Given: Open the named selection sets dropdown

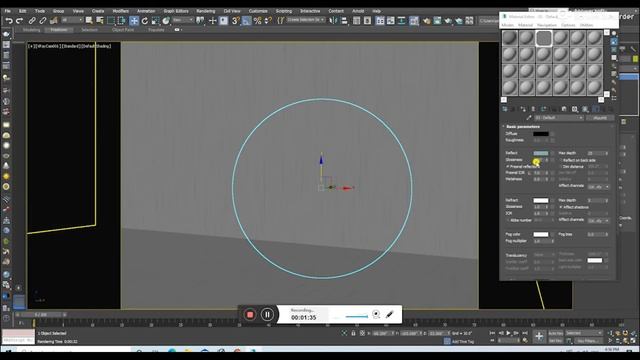Looking at the screenshot, I should pyautogui.click(x=306, y=20).
